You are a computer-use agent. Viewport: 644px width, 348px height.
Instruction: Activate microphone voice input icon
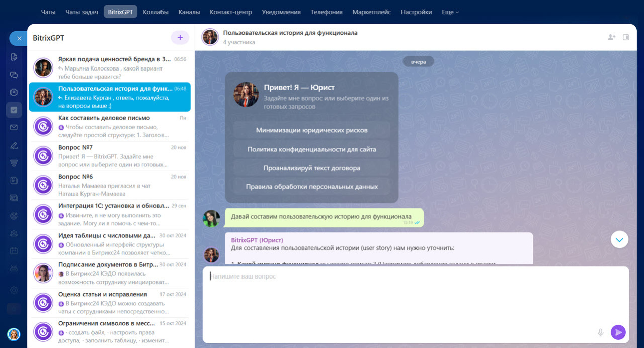click(600, 332)
